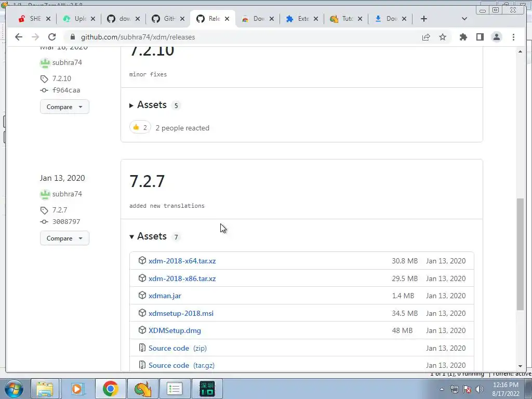Screen dimensions: 532x399
Task: Close the Rele releases tab
Action: point(227,19)
